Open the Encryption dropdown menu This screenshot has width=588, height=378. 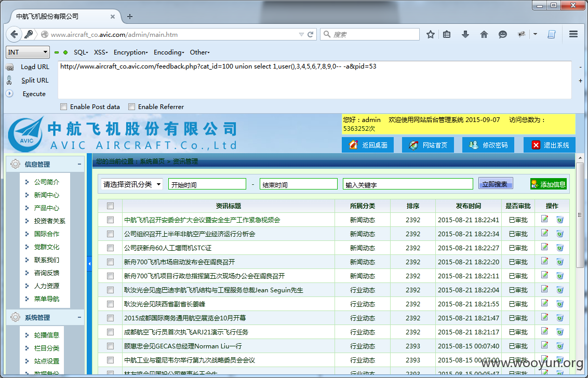point(130,52)
